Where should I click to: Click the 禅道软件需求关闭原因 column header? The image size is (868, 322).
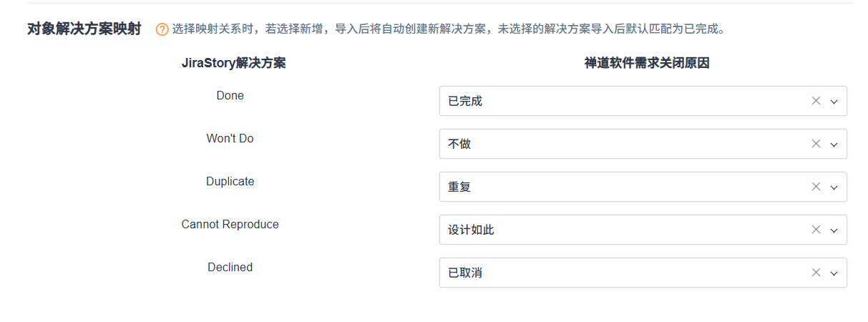point(647,63)
